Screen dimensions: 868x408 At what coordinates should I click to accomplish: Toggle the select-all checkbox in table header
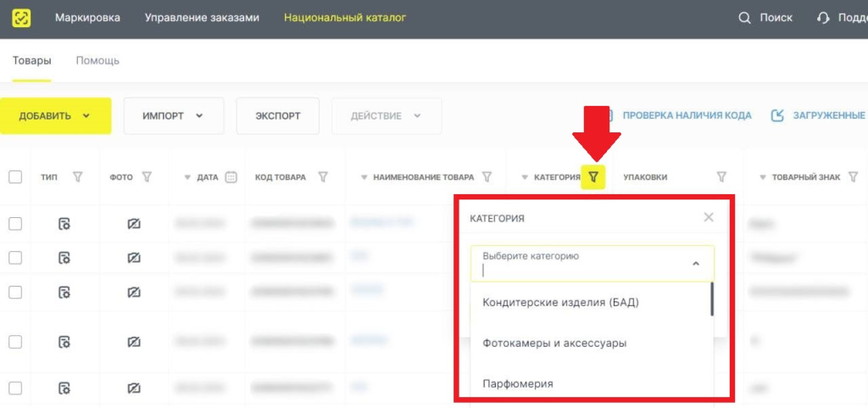(x=15, y=177)
